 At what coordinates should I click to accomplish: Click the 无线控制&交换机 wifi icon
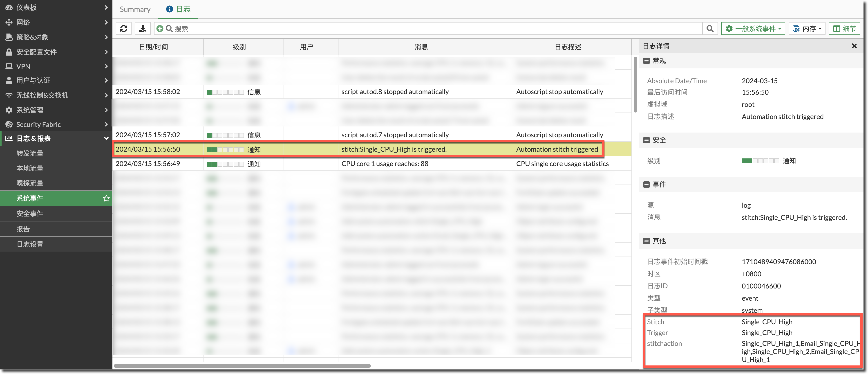point(9,95)
